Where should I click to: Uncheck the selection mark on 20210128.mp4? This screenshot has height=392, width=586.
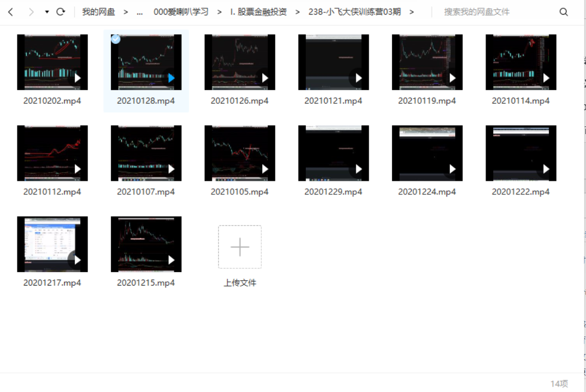pyautogui.click(x=116, y=39)
